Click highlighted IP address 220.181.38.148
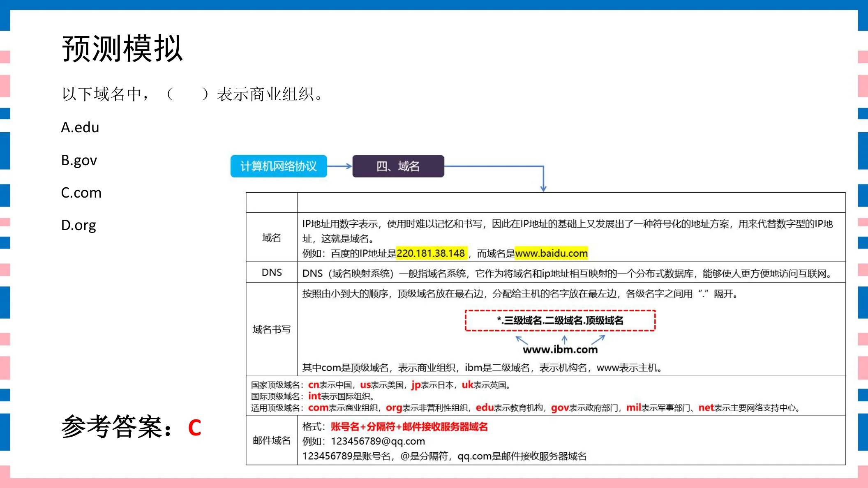 pyautogui.click(x=431, y=253)
